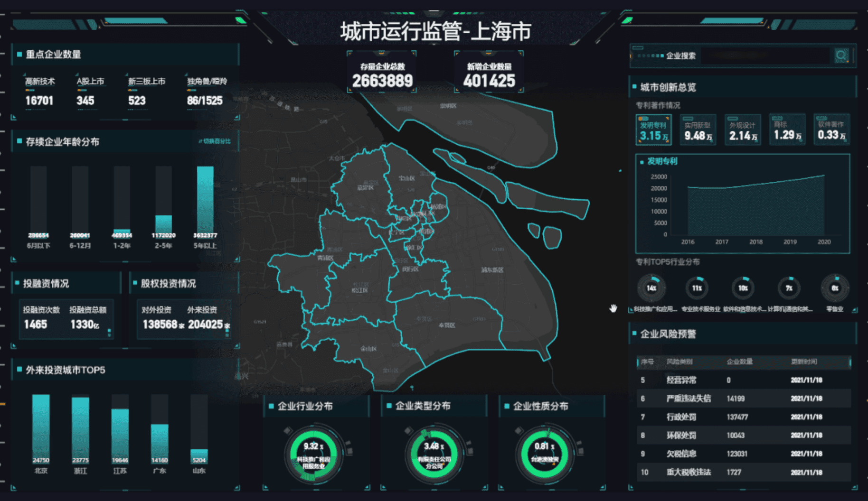Select the 经营异常 risk row
Viewport: 868px width, 501px height.
[744, 380]
